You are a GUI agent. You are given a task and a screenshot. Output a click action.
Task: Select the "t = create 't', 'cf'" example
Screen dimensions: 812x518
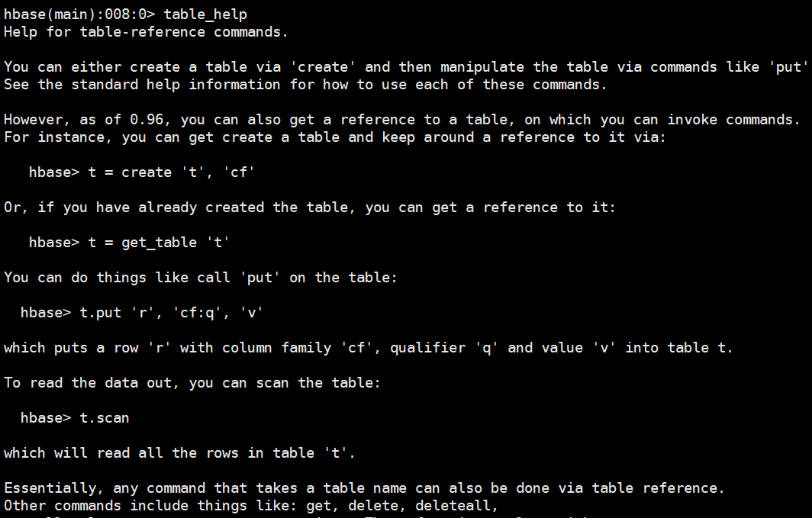tap(171, 172)
